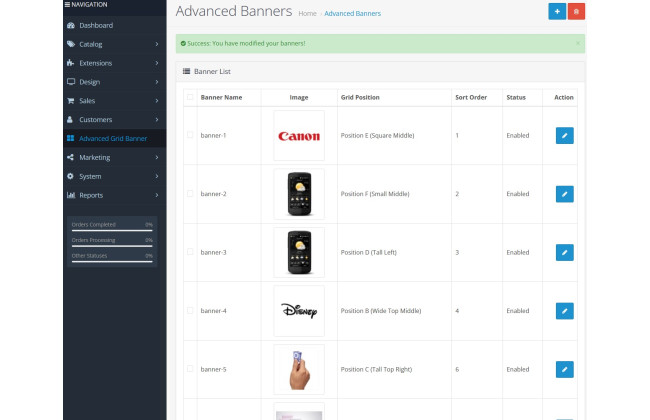Image resolution: width=650 pixels, height=420 pixels.
Task: Check the checkbox for banner-3
Action: point(190,252)
